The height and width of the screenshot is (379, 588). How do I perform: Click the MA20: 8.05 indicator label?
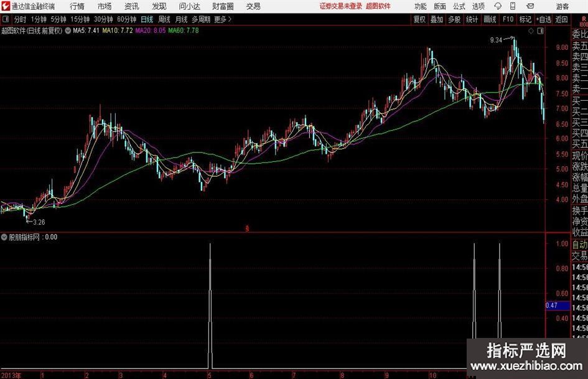point(151,30)
